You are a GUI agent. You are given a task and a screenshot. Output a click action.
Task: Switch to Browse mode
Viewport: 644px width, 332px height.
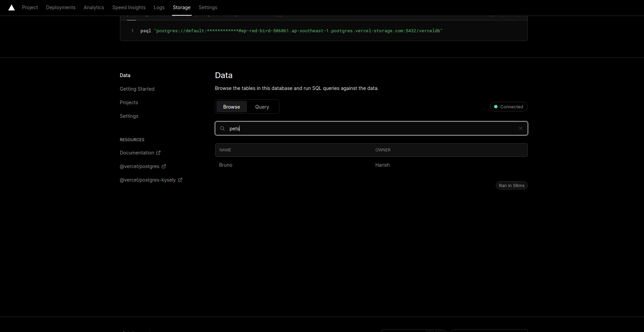click(x=231, y=107)
